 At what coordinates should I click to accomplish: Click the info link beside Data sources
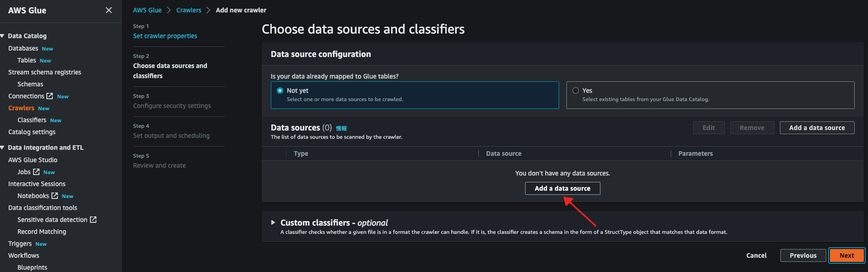tap(341, 128)
